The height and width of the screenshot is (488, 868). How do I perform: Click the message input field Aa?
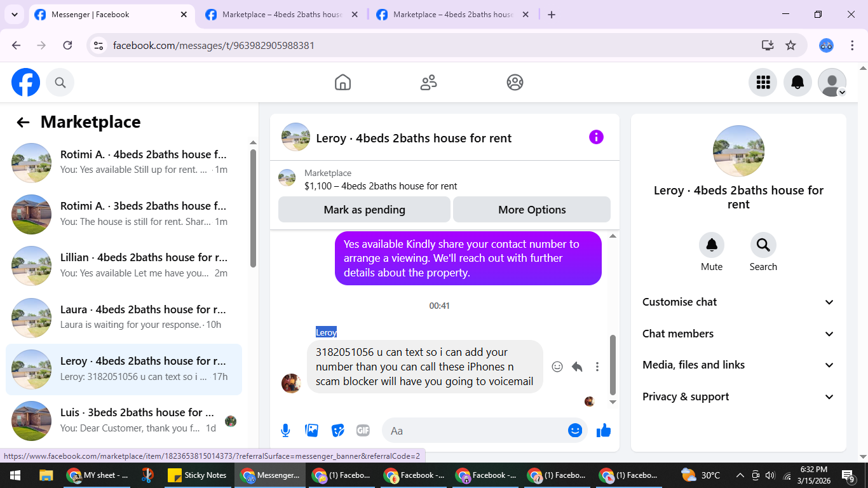[474, 431]
